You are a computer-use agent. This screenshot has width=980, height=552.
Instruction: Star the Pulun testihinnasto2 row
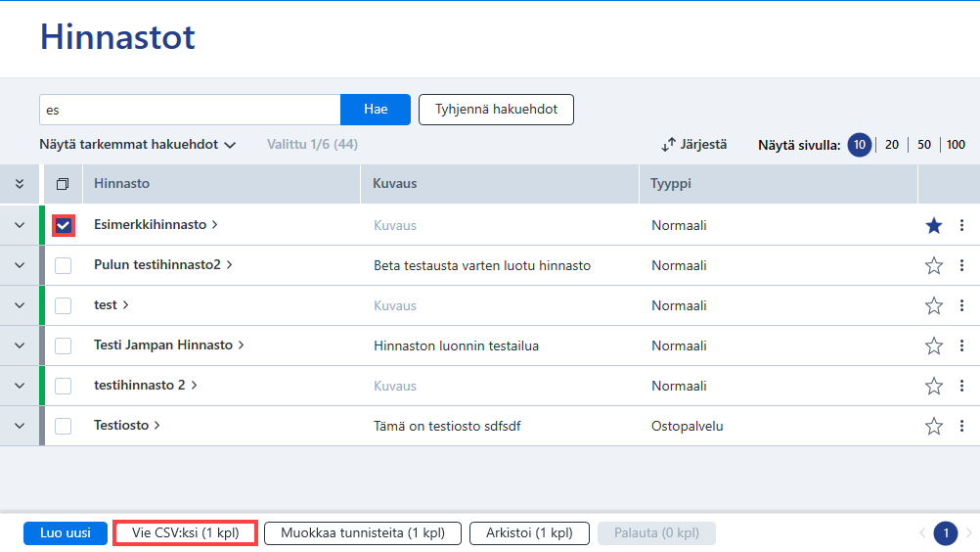tap(934, 265)
